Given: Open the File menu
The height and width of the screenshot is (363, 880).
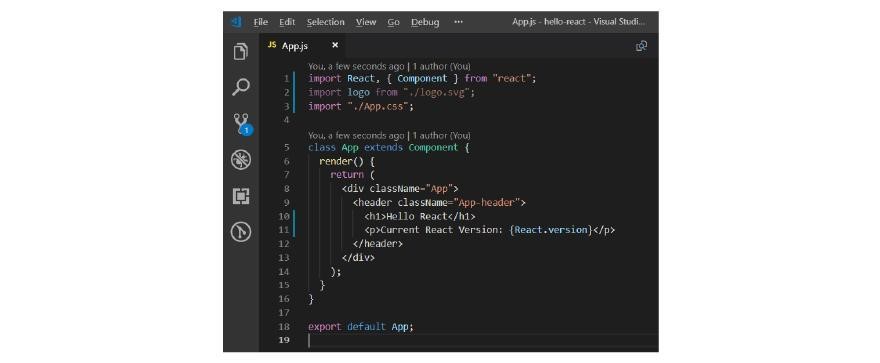Looking at the screenshot, I should [260, 22].
